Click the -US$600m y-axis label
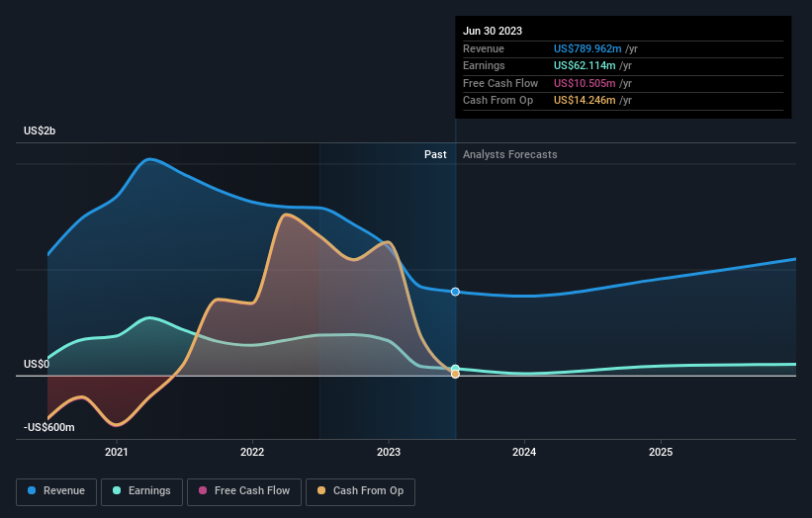 (49, 427)
